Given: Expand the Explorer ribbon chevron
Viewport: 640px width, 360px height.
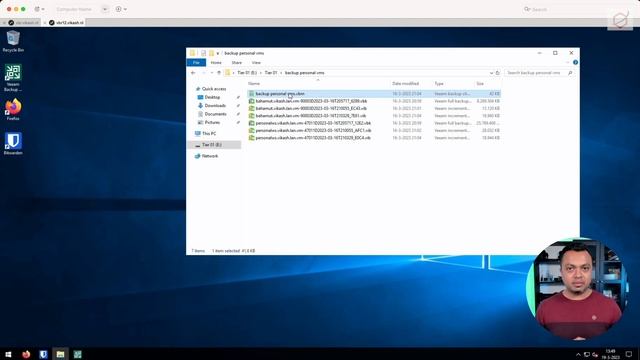Looking at the screenshot, I should 567,62.
